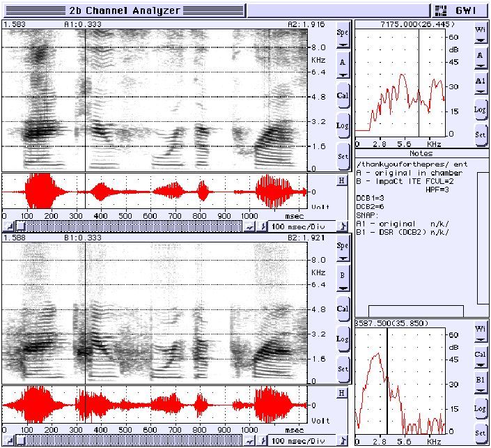Click the right scroll arrow under channel A waveform
The width and height of the screenshot is (491, 448).
pyautogui.click(x=343, y=226)
